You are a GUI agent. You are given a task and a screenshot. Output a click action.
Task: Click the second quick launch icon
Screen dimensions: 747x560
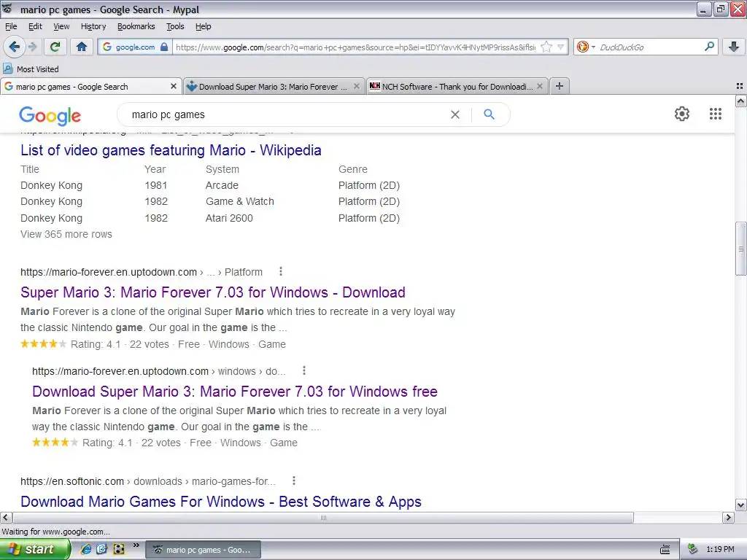102,549
